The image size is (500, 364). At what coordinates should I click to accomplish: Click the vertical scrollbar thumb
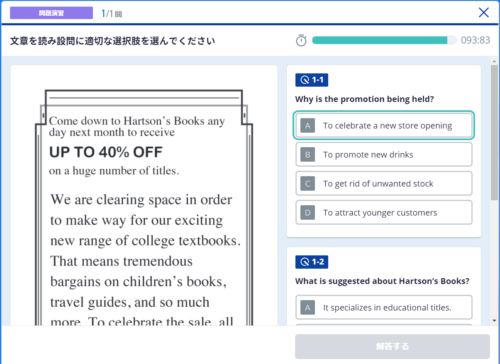click(x=494, y=133)
